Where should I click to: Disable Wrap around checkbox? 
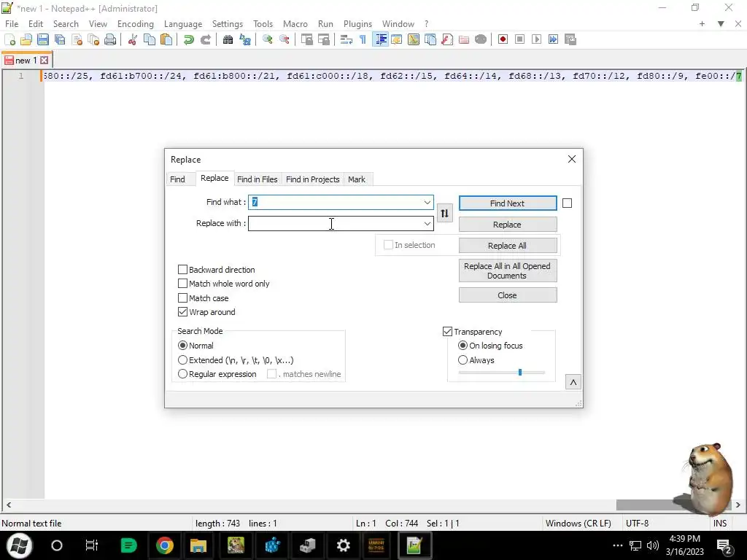(182, 312)
